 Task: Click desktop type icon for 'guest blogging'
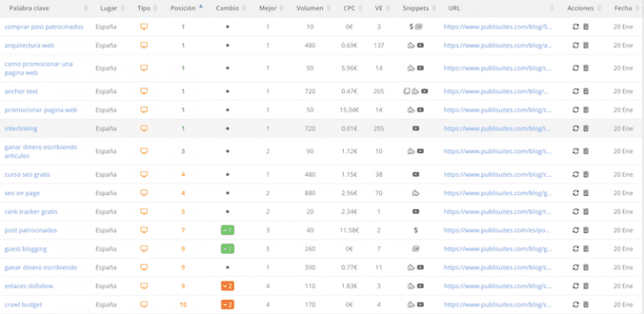click(x=143, y=249)
